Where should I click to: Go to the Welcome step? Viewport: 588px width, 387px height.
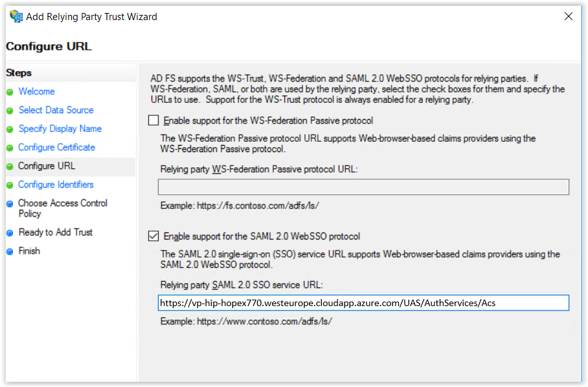coord(36,92)
